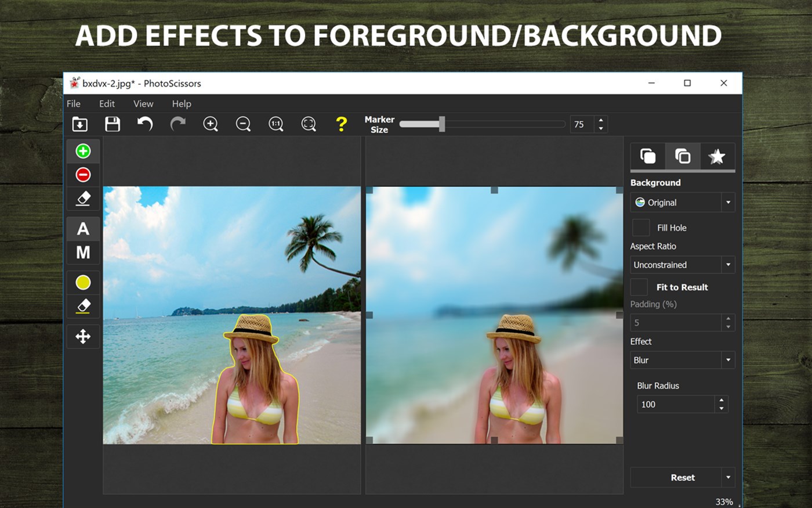This screenshot has width=812, height=508.
Task: Click the right-middle crop handle on result
Action: (619, 315)
